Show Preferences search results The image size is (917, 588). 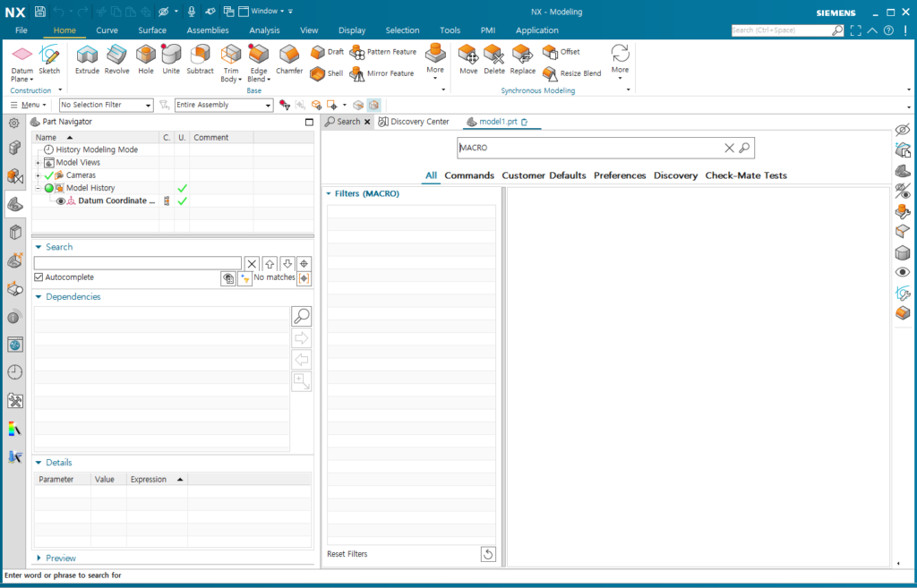(x=620, y=175)
